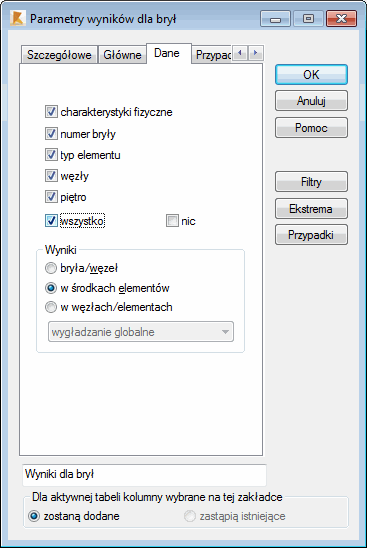Select the w węzłach/elementach radio option
Image resolution: width=367 pixels, height=548 pixels.
[x=51, y=307]
